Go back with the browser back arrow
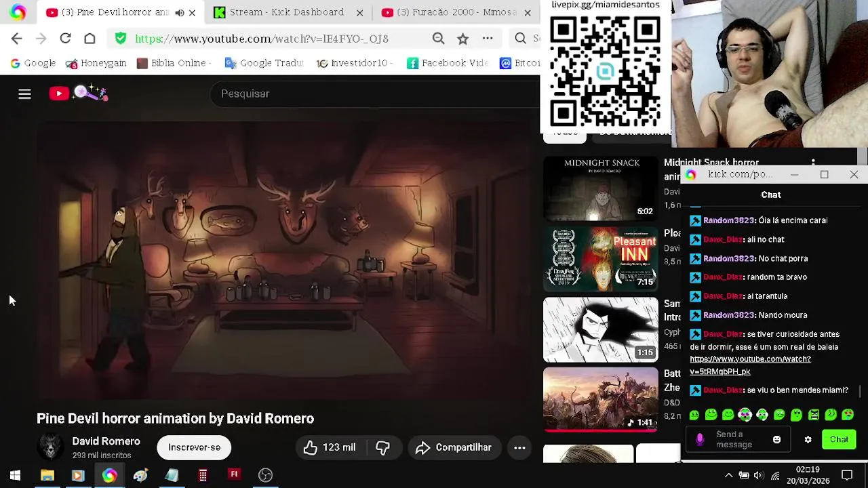Image resolution: width=868 pixels, height=488 pixels. (x=17, y=39)
